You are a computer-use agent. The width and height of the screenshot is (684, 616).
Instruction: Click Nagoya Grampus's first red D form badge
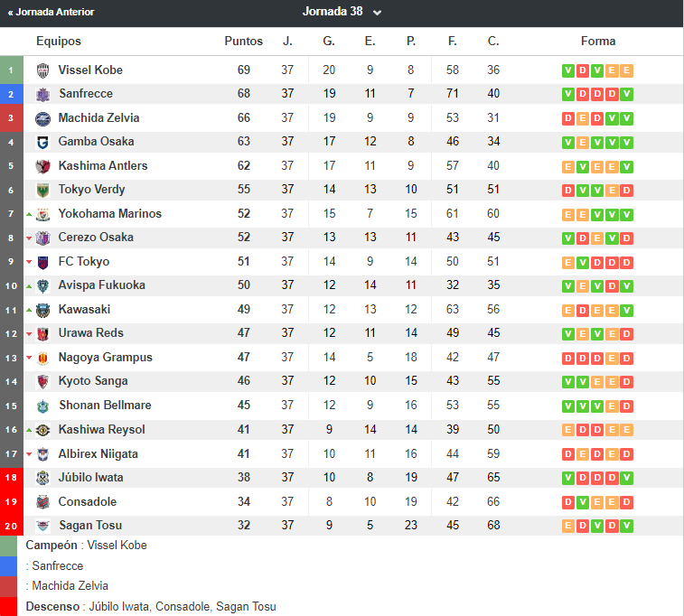click(x=568, y=359)
